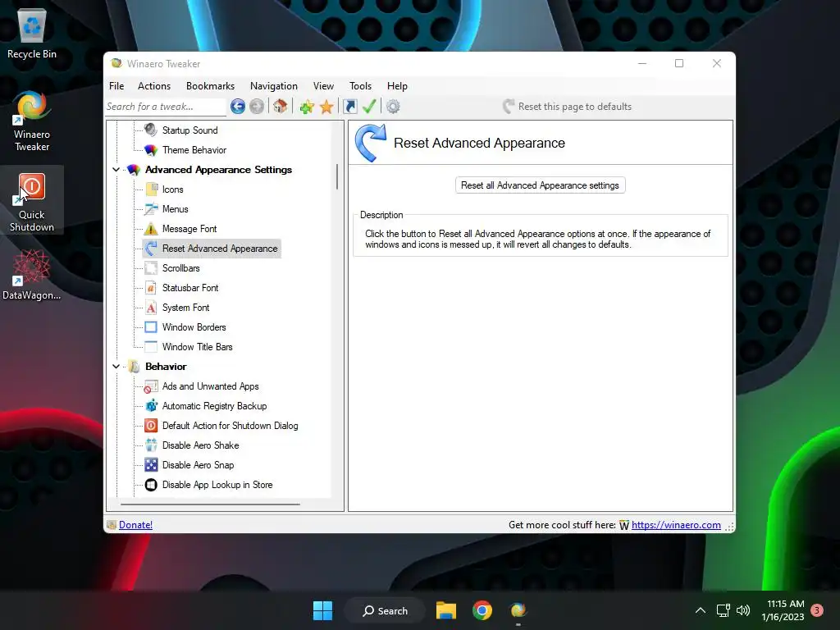The width and height of the screenshot is (840, 630).
Task: Click the blue Back navigation arrow
Action: (x=238, y=107)
